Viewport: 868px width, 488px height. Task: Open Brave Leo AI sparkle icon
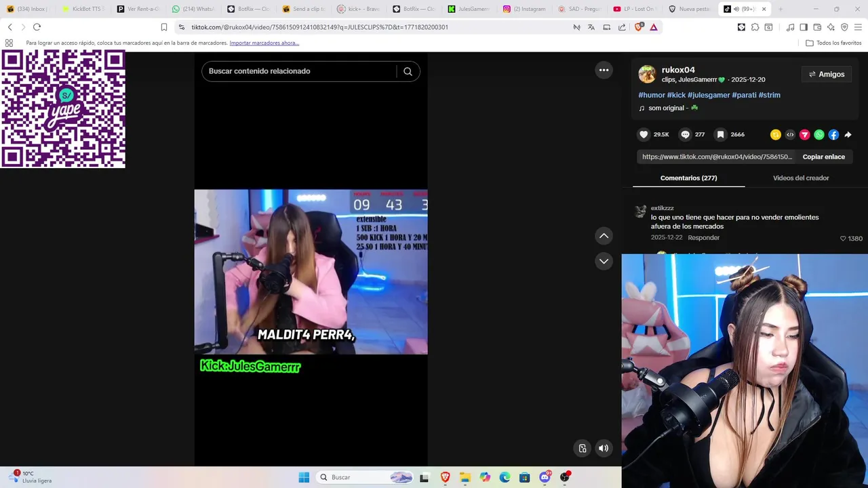(831, 27)
